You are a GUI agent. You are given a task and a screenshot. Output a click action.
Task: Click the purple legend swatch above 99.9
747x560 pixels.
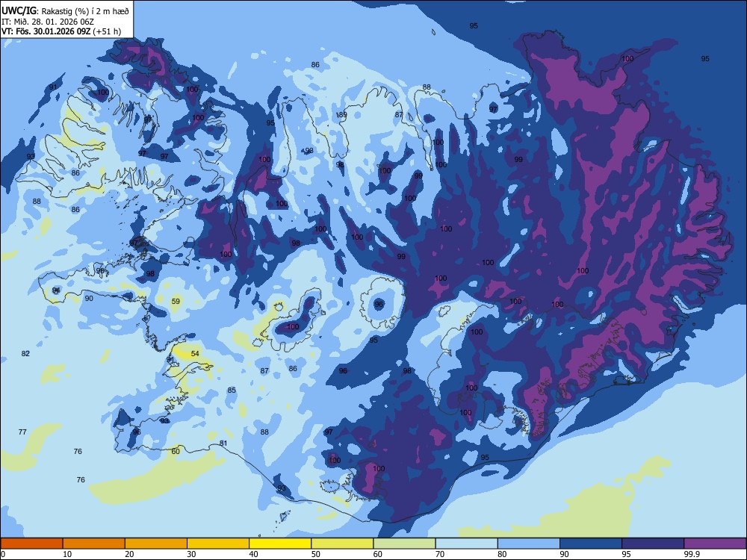tap(715, 544)
